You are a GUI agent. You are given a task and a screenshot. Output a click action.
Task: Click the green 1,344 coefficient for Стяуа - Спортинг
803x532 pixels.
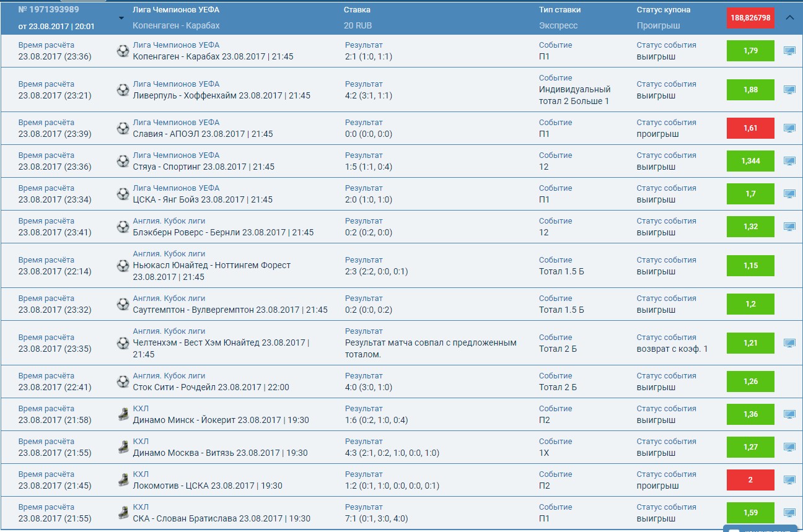coord(750,161)
